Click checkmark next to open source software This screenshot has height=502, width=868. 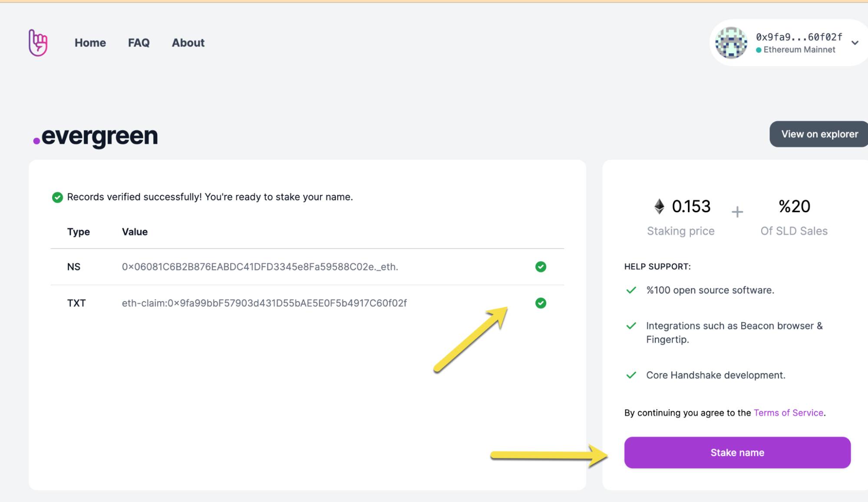(x=631, y=290)
